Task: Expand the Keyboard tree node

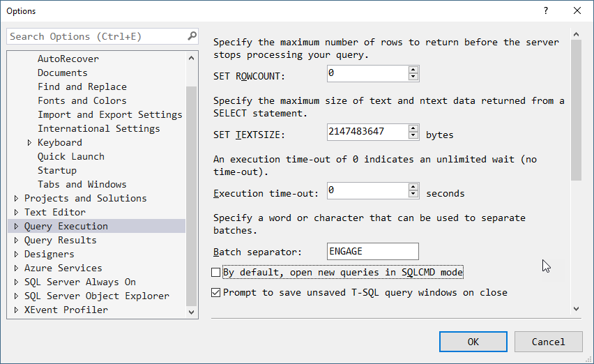Action: pyautogui.click(x=29, y=142)
